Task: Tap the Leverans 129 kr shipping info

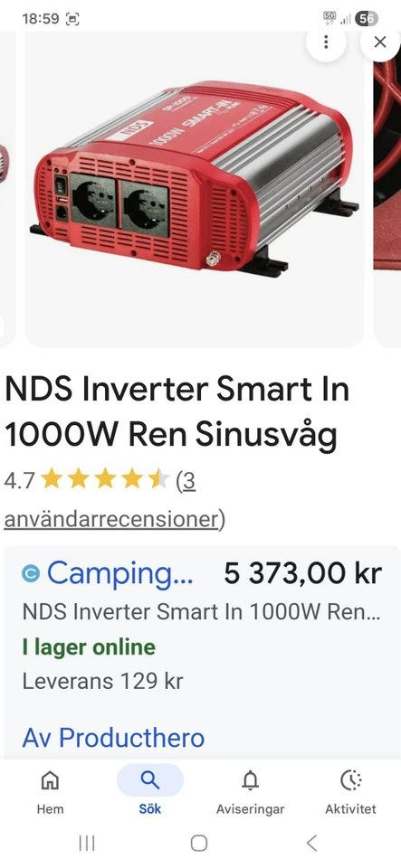Action: click(x=102, y=681)
